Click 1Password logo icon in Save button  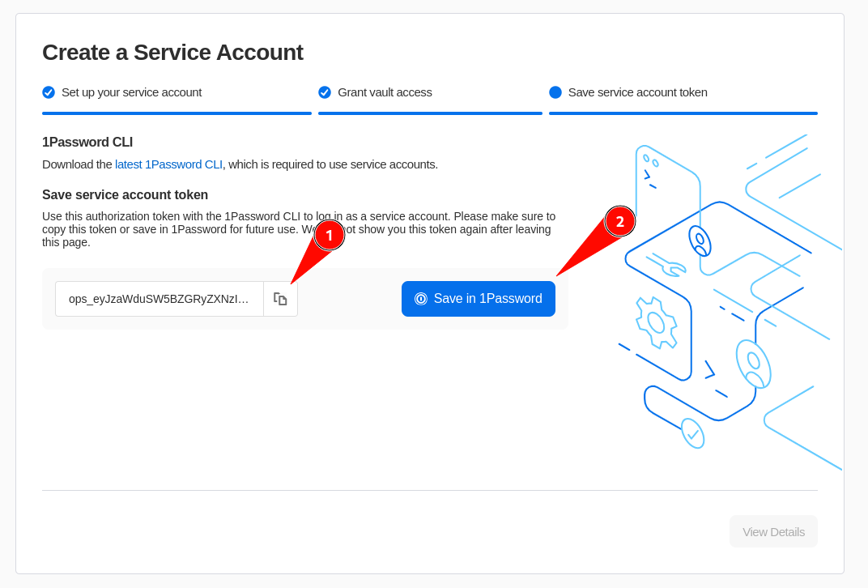click(x=421, y=299)
